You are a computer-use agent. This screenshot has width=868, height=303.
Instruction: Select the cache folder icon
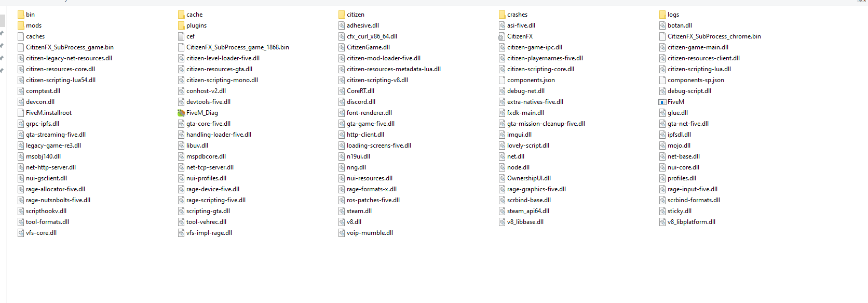pyautogui.click(x=181, y=15)
